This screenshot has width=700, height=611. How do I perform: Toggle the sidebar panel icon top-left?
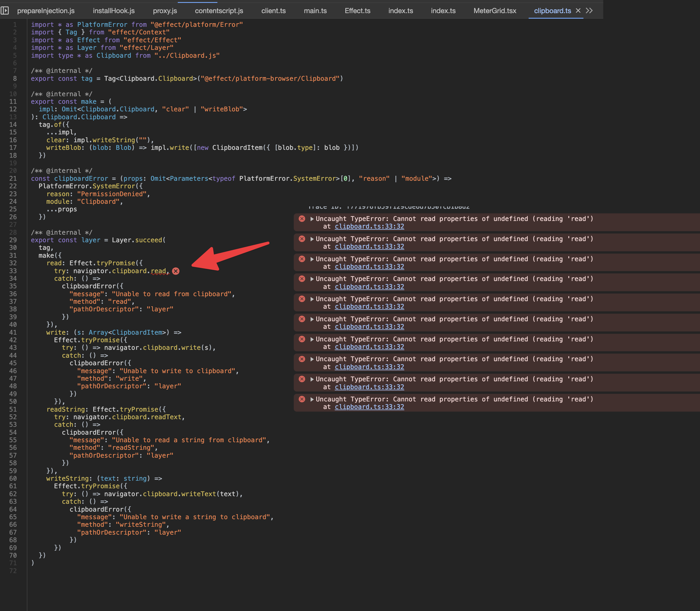click(5, 10)
